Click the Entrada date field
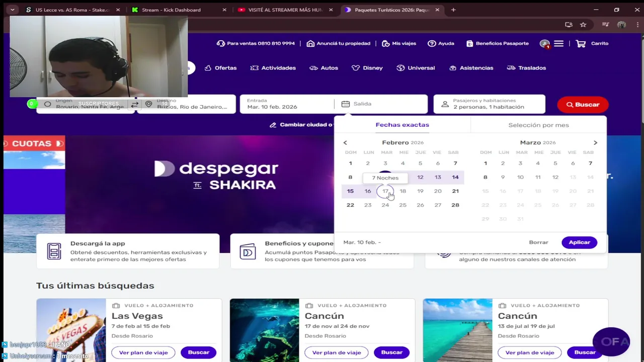 pyautogui.click(x=287, y=104)
